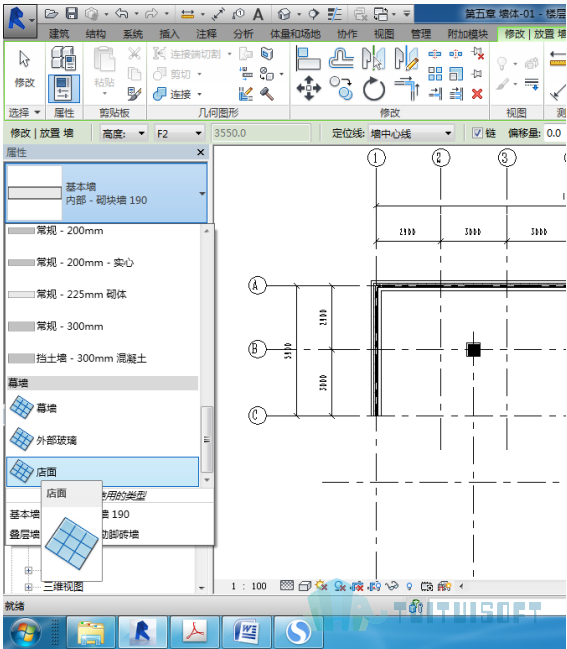This screenshot has width=567, height=649.
Task: Open file from quick access toolbar
Action: (x=51, y=14)
